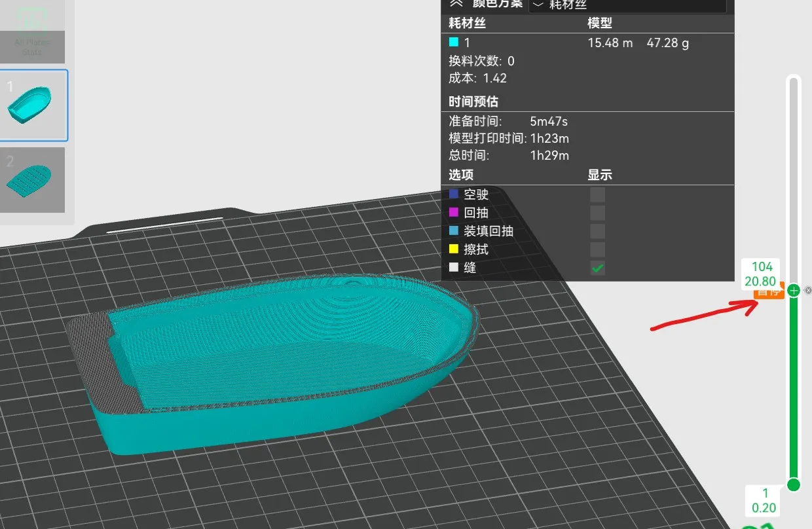Click the green plus handle on layer slider
This screenshot has height=529, width=812.
point(794,290)
